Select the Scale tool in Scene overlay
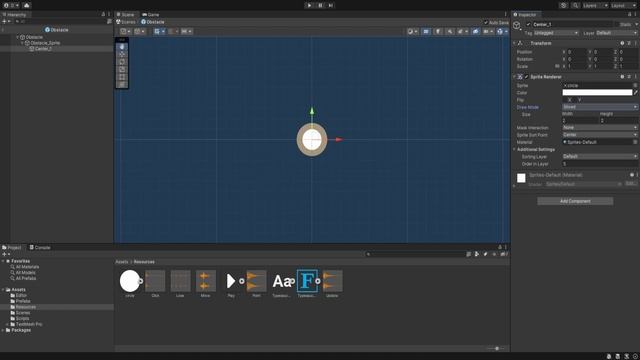This screenshot has width=640, height=360. pos(122,69)
